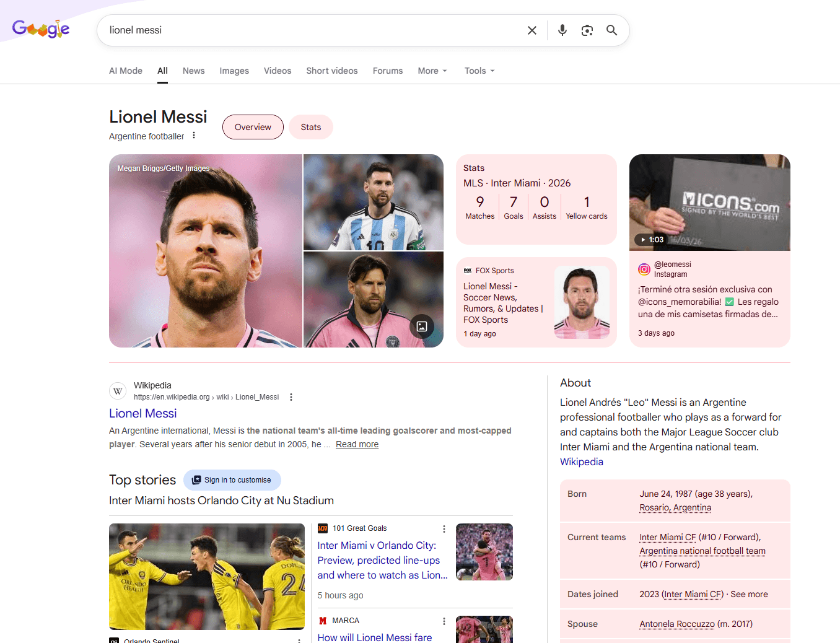Viewport: 840px width, 643px height.
Task: Expand the More search filters dropdown
Action: 432,71
